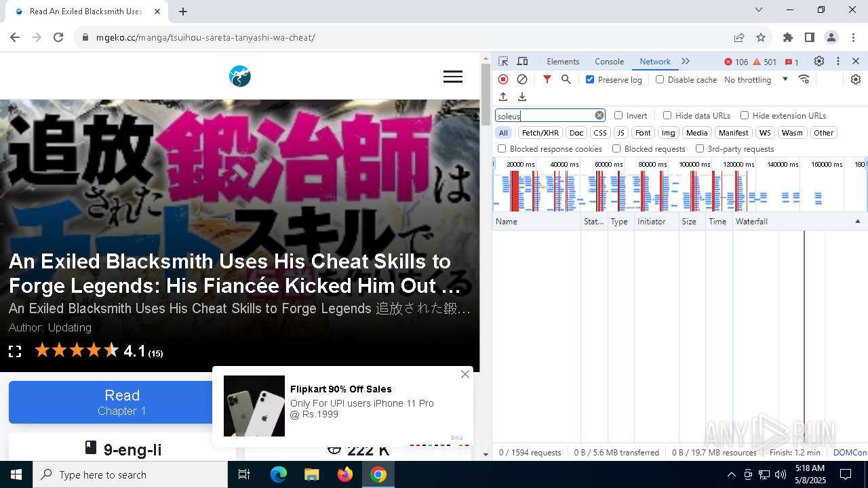Screen dimensions: 868x488
Task: Sort by the Name column header
Action: pos(536,222)
